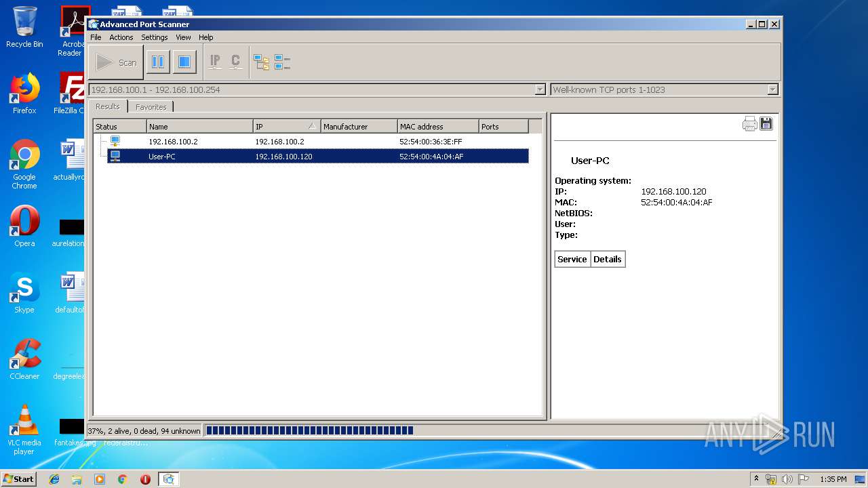Select the User-PC name cell

pos(162,157)
